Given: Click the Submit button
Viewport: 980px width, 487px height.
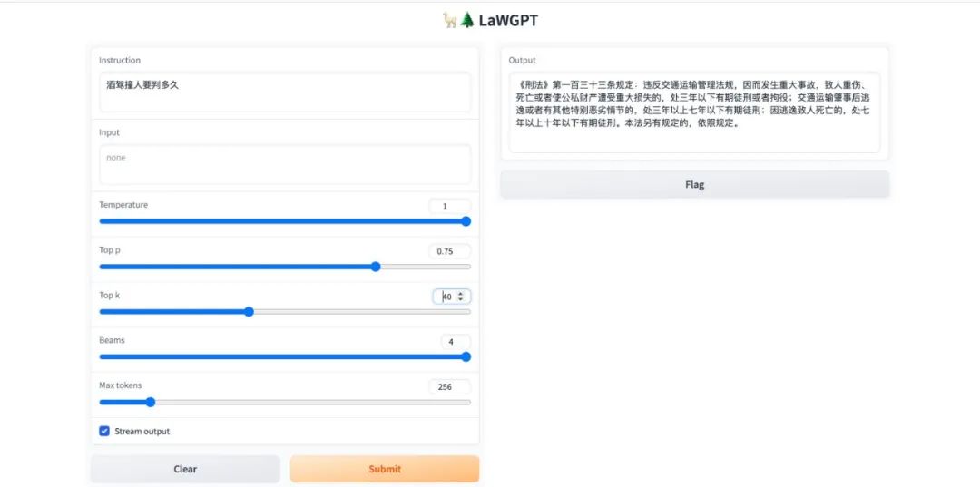Looking at the screenshot, I should [385, 469].
